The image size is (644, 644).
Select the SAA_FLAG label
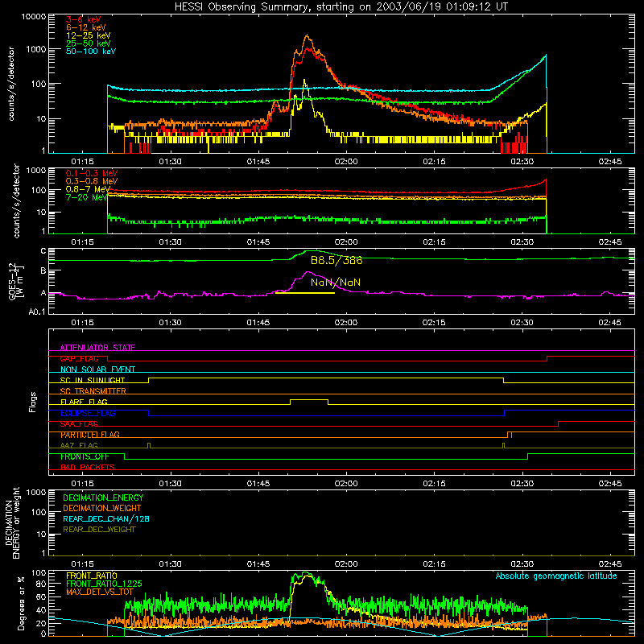79,424
